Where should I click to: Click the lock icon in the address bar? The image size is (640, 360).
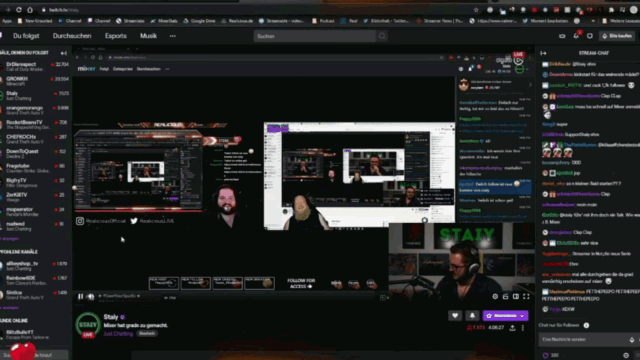pos(44,10)
